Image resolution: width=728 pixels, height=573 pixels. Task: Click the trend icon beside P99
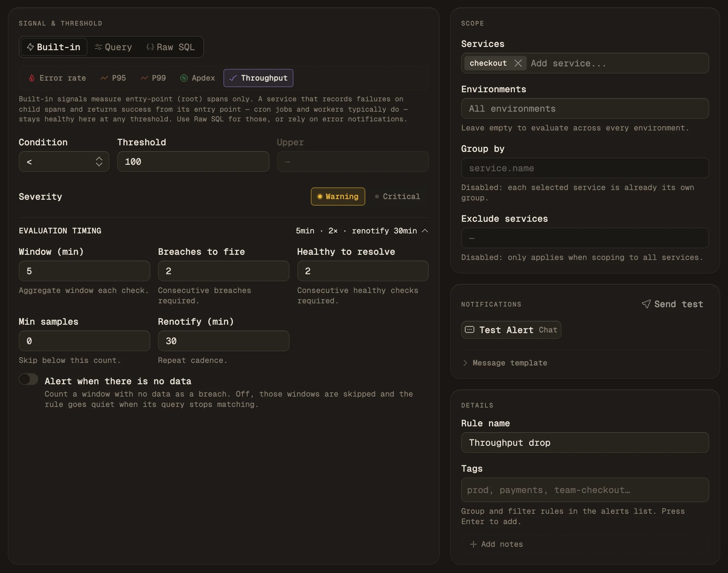pos(144,78)
